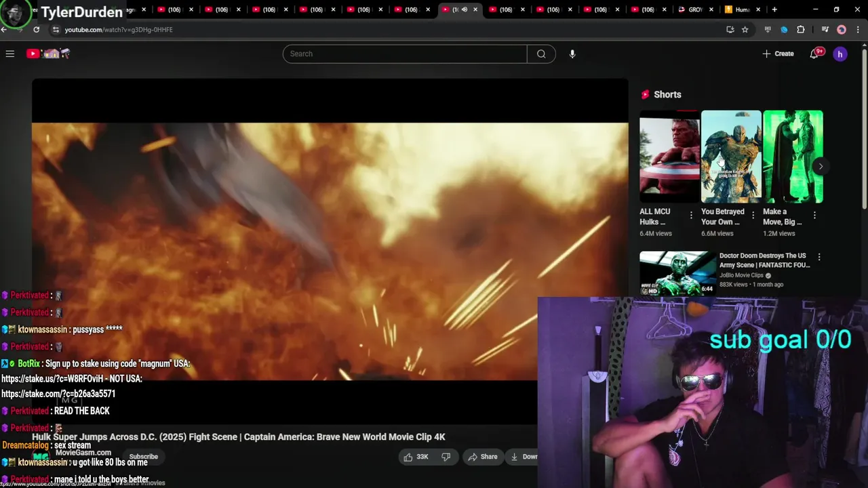
Task: Open options for 'ALL MCU Hulks' short
Action: [x=691, y=215]
